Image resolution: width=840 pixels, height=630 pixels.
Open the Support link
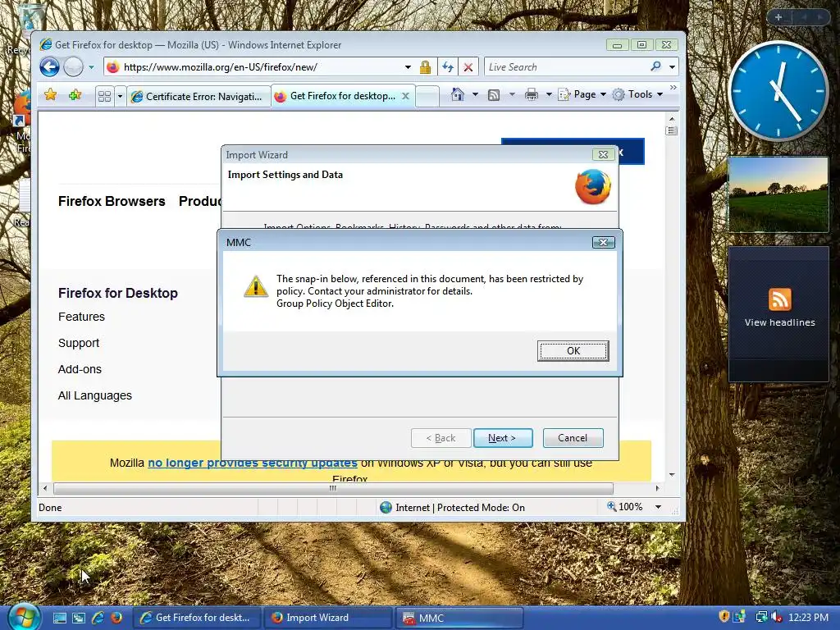(79, 343)
